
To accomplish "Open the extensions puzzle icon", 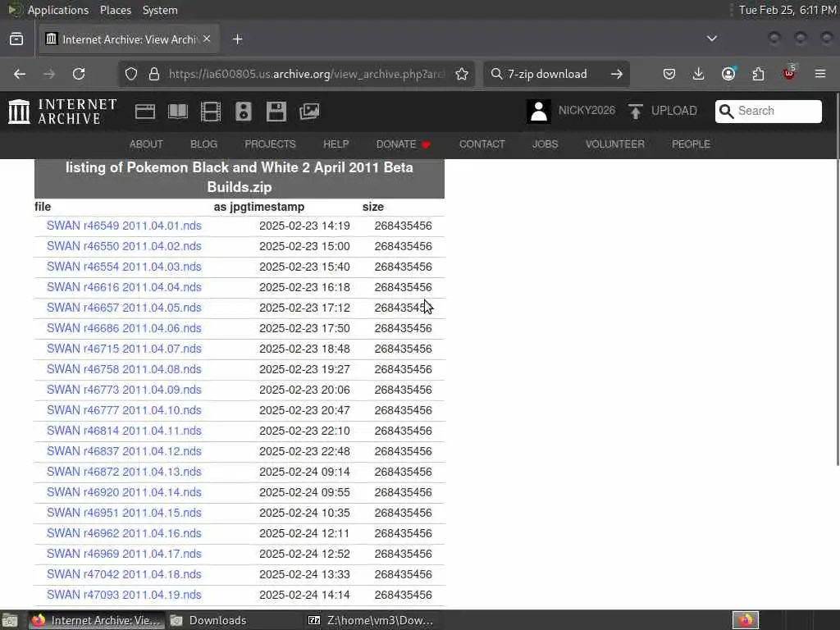I will point(759,74).
